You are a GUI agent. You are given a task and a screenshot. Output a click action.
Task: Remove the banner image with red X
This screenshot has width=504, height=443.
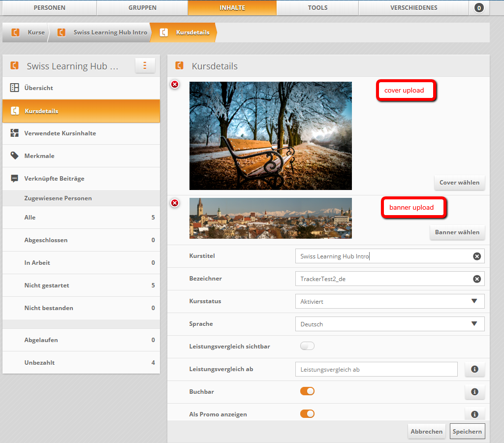coord(175,203)
